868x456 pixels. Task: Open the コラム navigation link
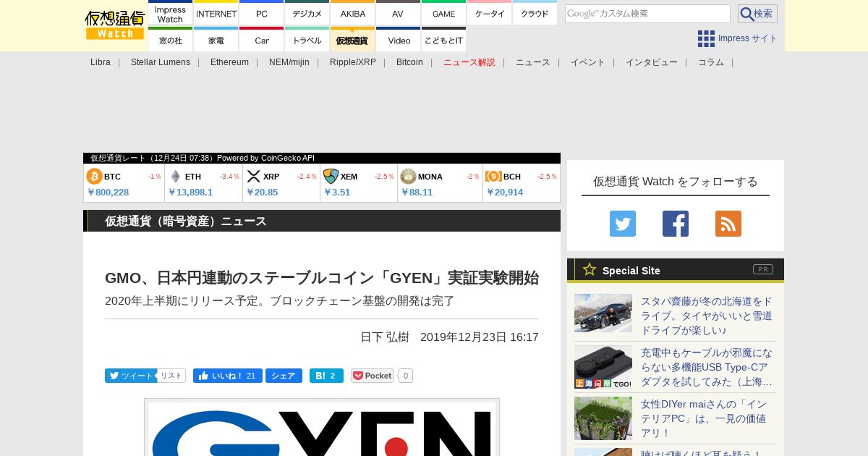click(x=711, y=62)
